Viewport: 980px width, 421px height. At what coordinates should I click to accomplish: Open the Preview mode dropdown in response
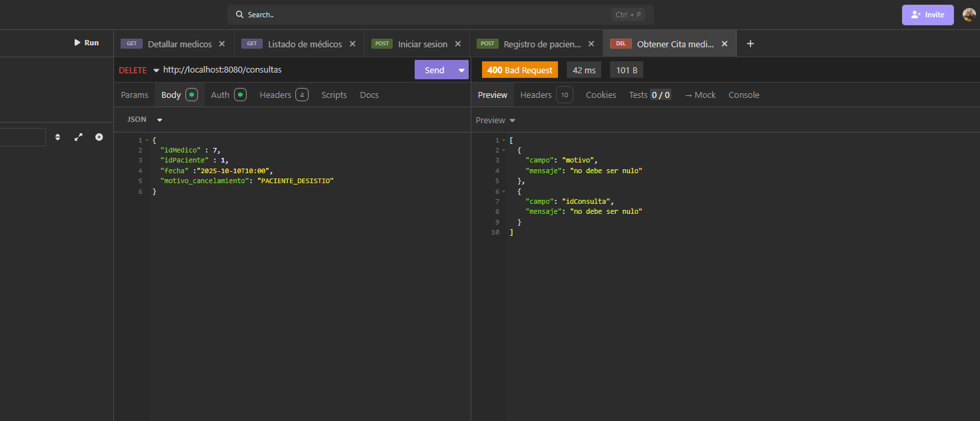pyautogui.click(x=495, y=121)
